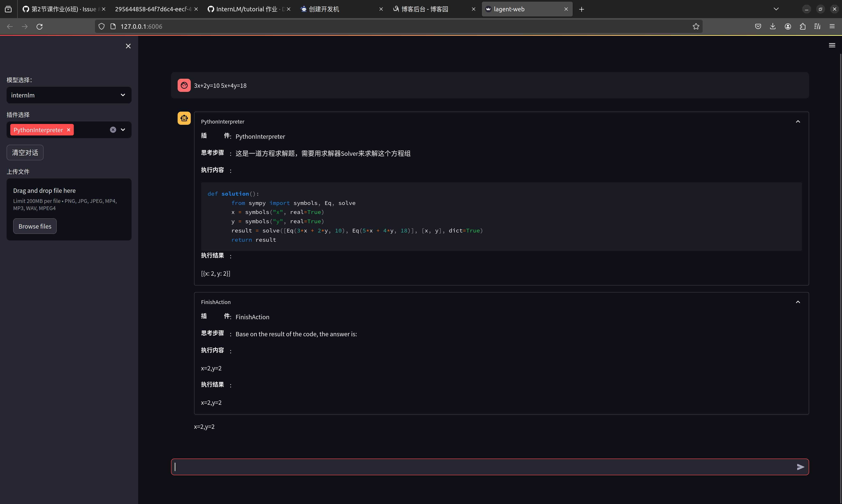Go back with the browser back arrow
Screen dimensions: 842x504
tap(10, 27)
